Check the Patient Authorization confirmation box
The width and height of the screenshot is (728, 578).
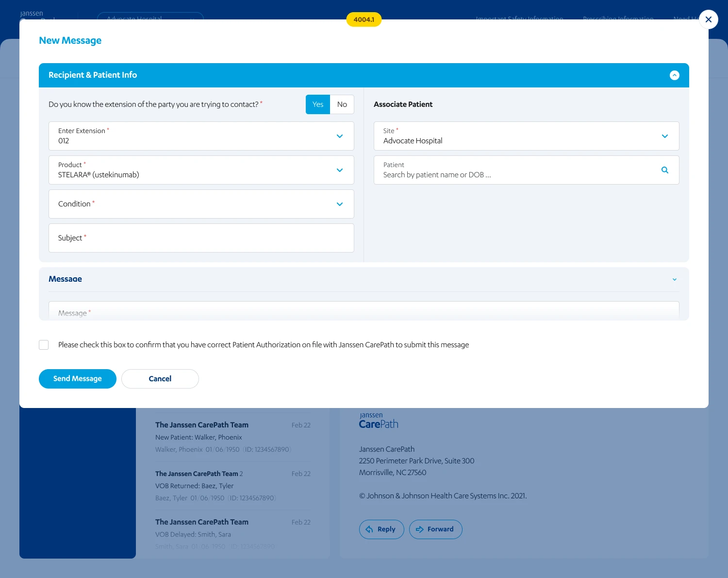tap(44, 345)
